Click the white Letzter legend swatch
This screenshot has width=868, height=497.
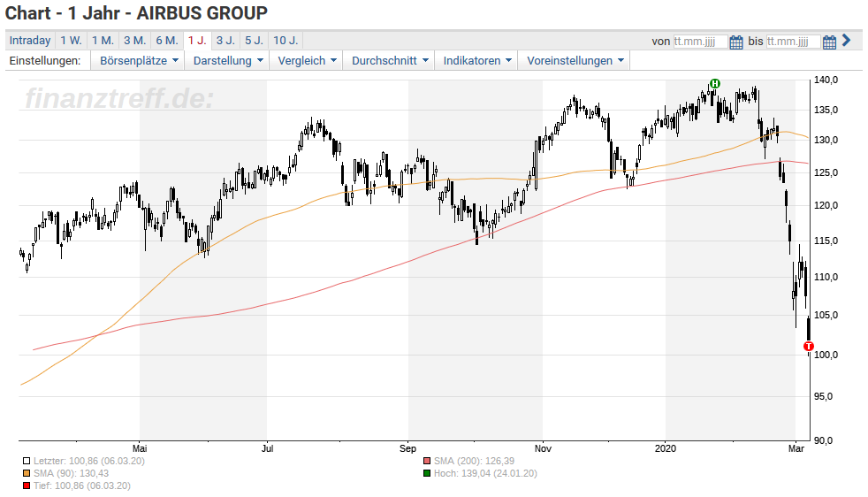click(x=26, y=461)
